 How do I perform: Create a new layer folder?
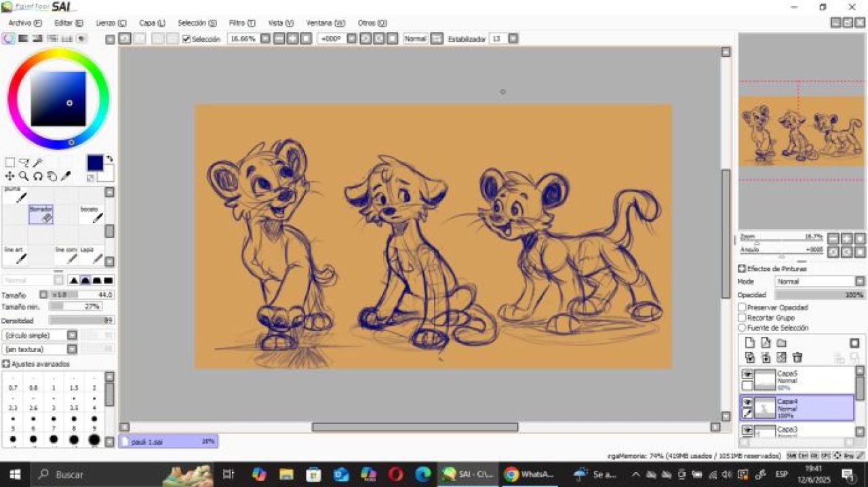[781, 343]
